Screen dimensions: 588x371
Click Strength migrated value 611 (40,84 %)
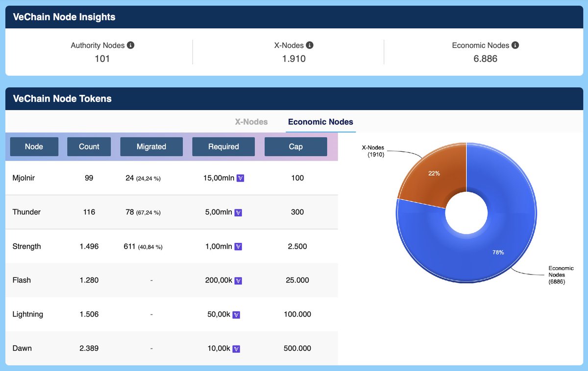143,247
